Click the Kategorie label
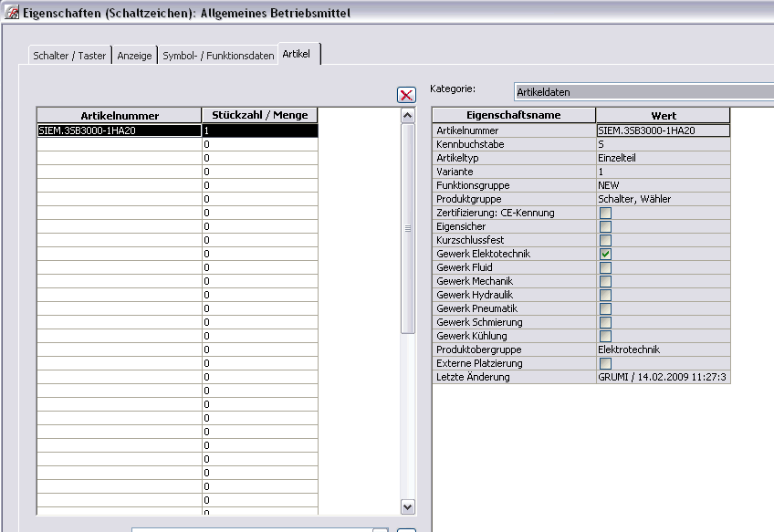 [x=453, y=89]
